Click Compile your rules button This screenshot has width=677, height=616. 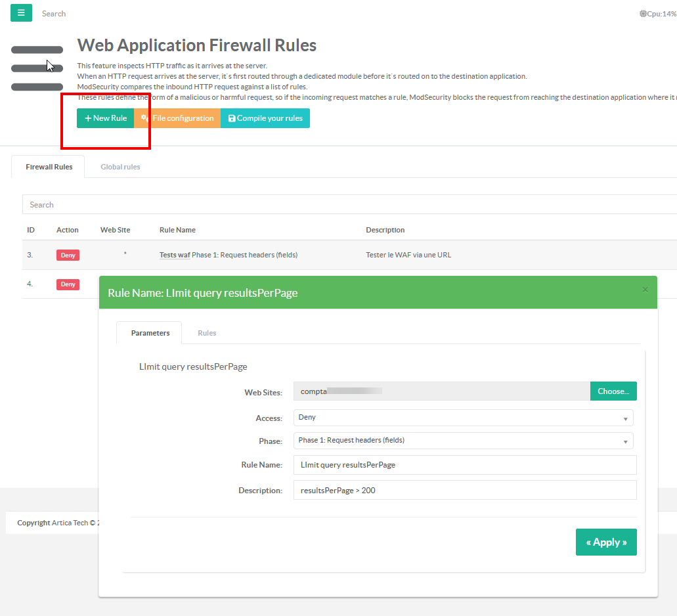pos(265,118)
